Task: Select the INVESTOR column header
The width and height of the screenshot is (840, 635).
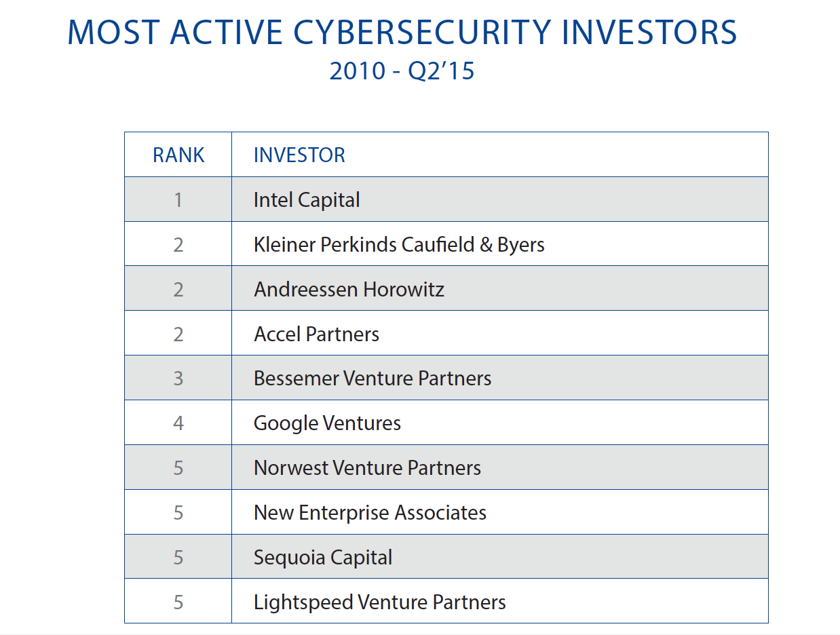Action: click(x=299, y=155)
